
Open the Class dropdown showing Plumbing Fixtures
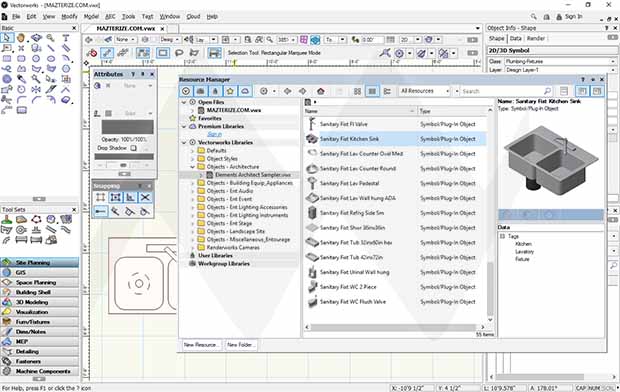pyautogui.click(x=560, y=61)
